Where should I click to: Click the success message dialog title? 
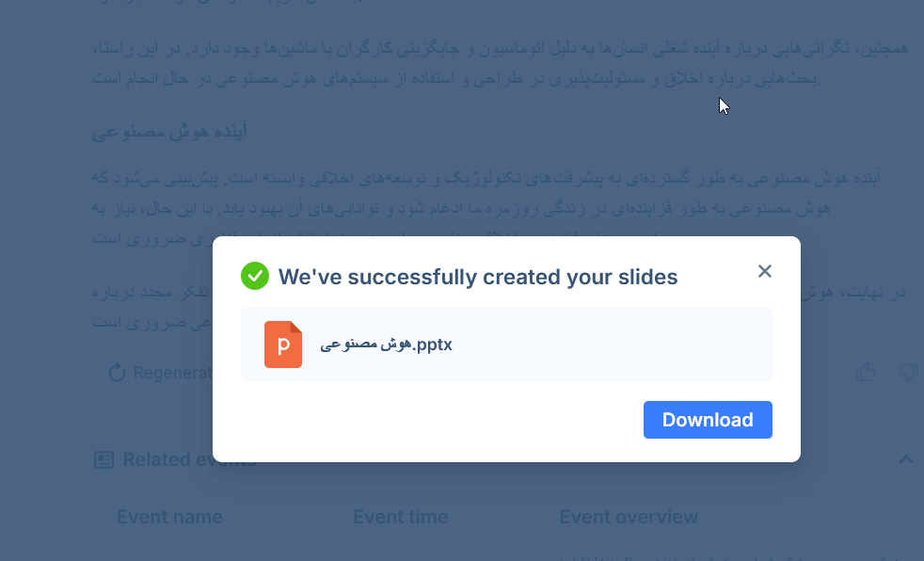point(478,277)
